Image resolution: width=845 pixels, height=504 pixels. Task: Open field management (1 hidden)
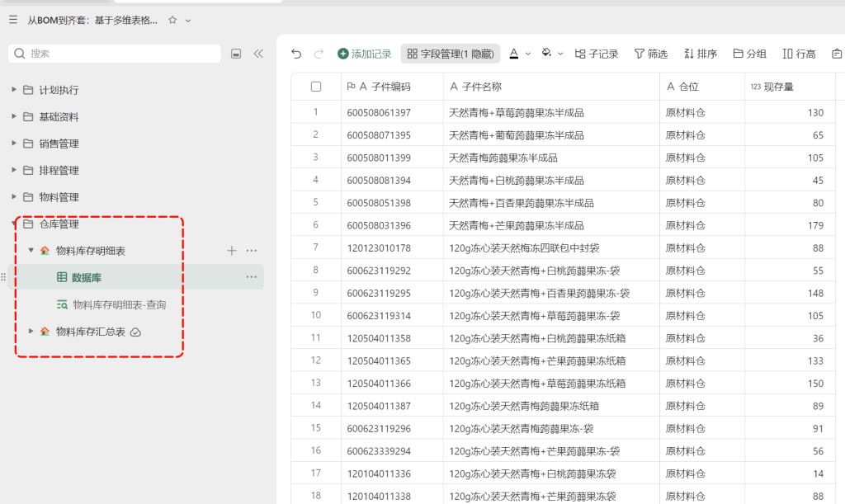(451, 54)
